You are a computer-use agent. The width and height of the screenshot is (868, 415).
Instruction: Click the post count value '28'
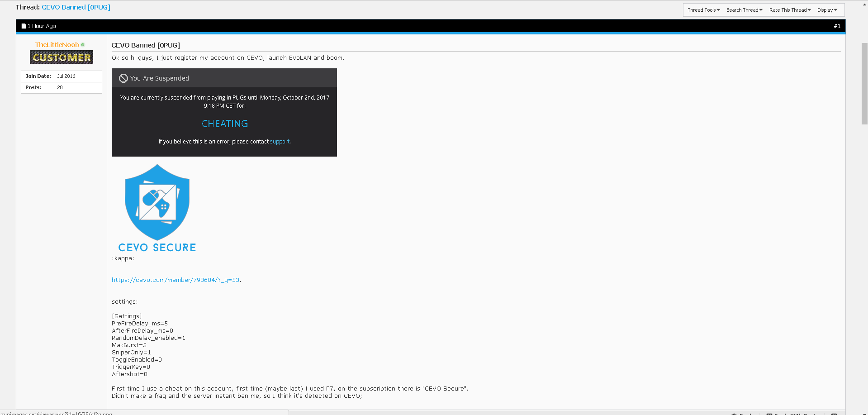tap(60, 87)
